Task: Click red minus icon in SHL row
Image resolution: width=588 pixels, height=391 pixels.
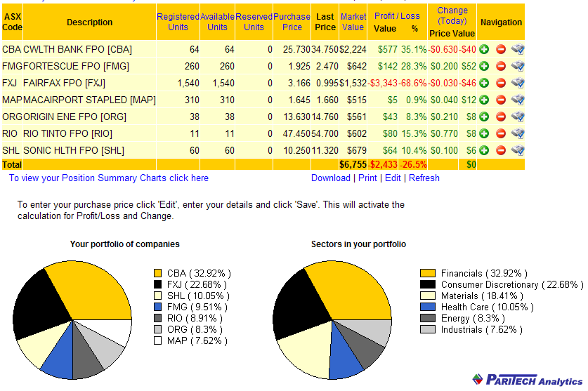Action: pos(501,150)
